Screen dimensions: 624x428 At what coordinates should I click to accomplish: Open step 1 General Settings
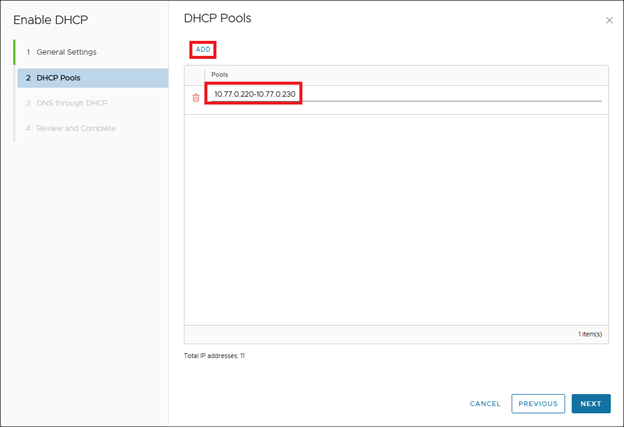pyautogui.click(x=66, y=52)
